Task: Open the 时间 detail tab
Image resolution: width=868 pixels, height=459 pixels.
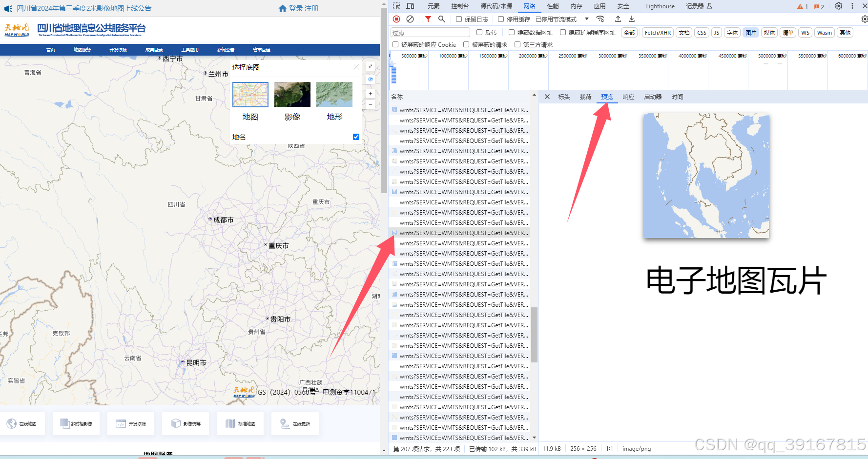Action: (x=677, y=97)
